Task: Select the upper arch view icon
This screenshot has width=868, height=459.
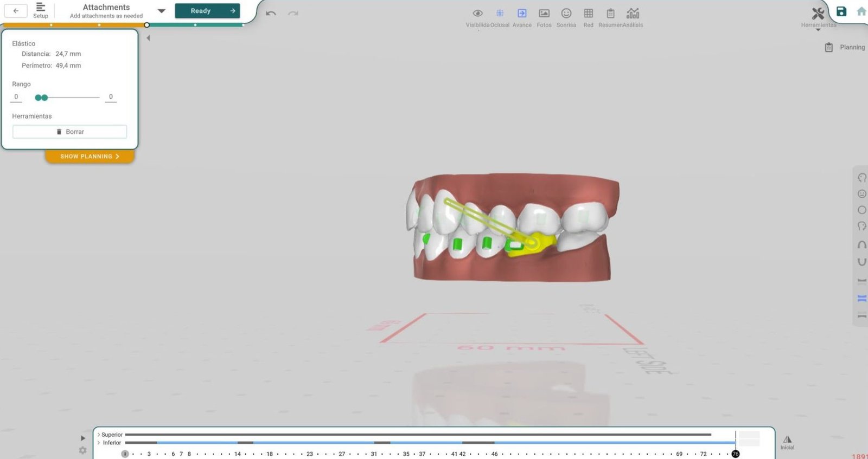Action: click(861, 245)
